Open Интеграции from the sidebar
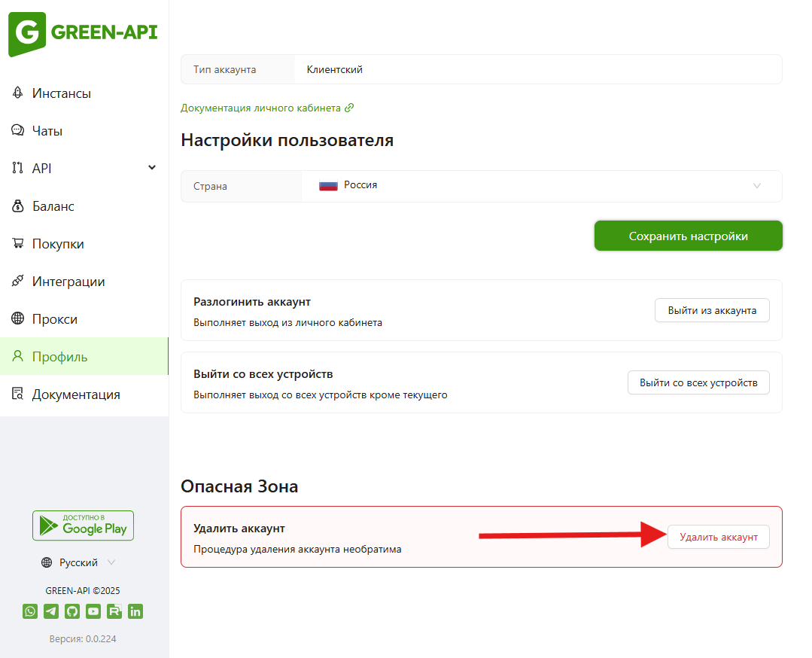The image size is (812, 658). [68, 282]
